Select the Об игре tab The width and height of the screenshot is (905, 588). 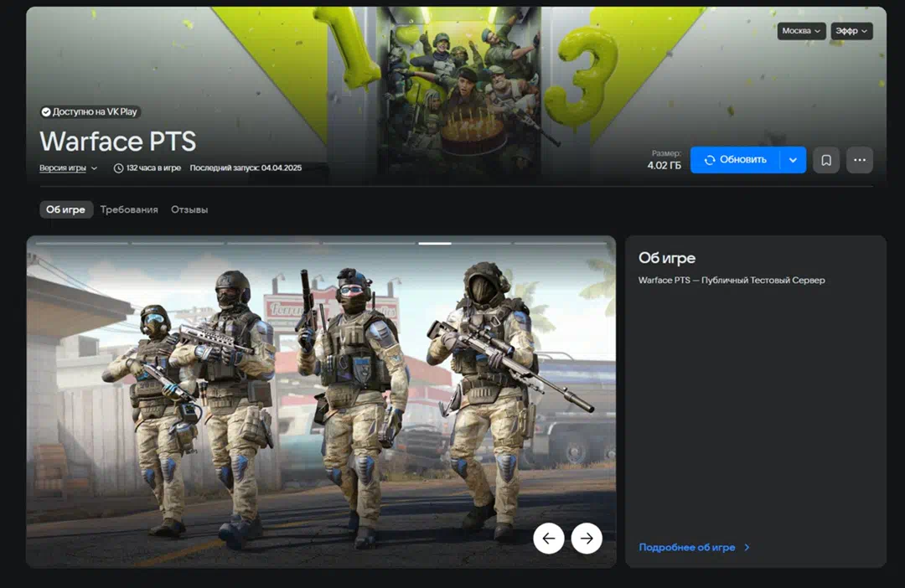point(66,209)
